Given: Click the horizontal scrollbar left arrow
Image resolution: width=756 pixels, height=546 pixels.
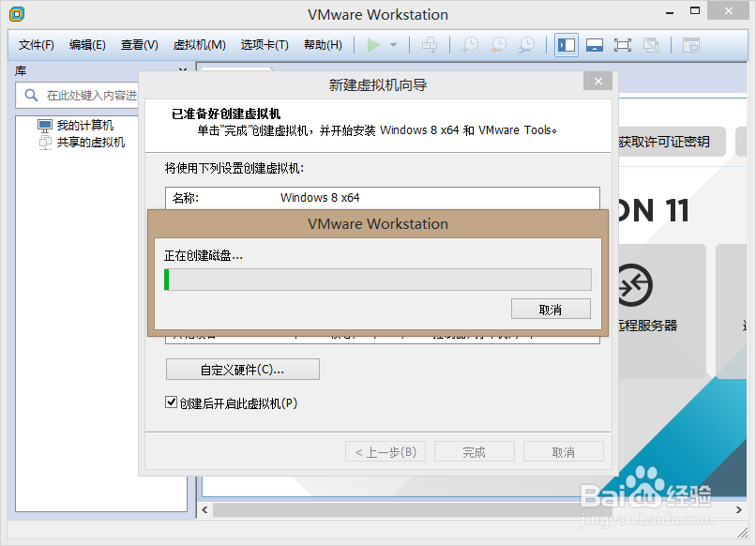Looking at the screenshot, I should tap(204, 509).
